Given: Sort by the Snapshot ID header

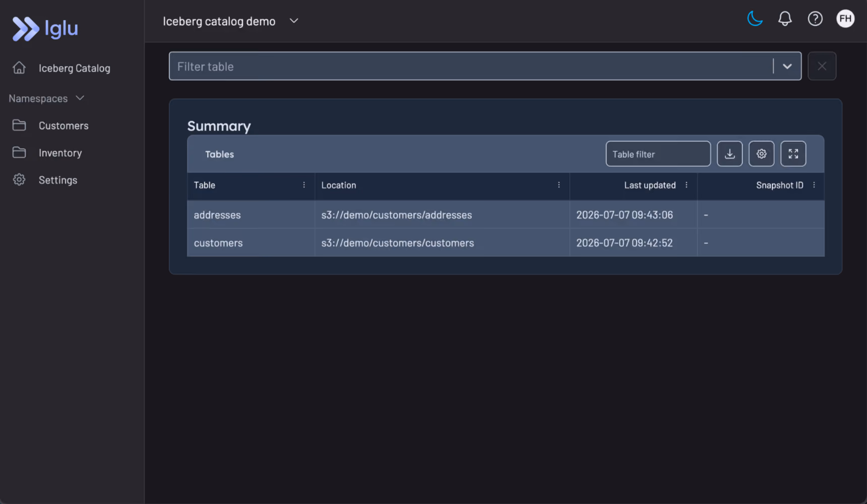Looking at the screenshot, I should click(x=779, y=185).
